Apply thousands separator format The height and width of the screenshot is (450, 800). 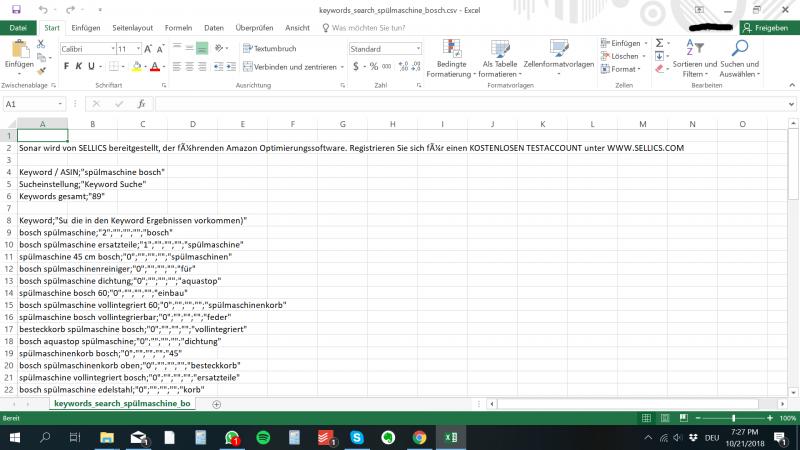[387, 66]
